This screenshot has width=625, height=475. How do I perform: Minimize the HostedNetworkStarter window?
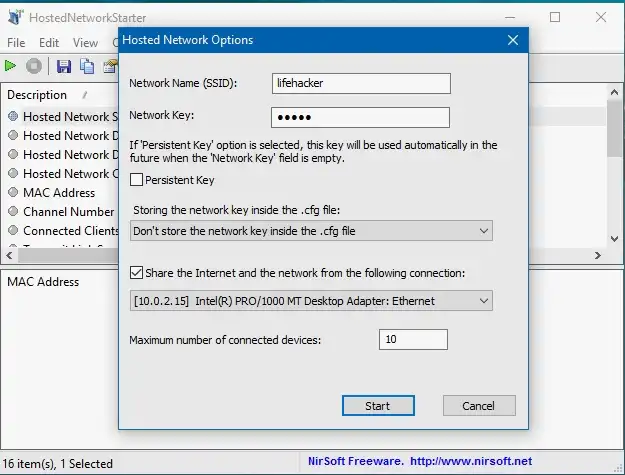coord(510,17)
